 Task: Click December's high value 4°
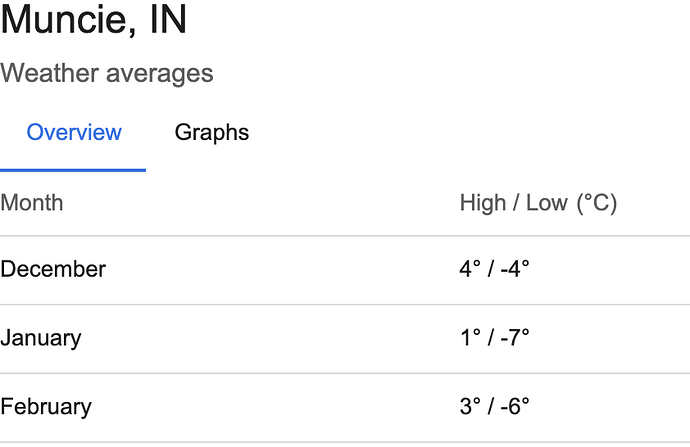point(470,269)
